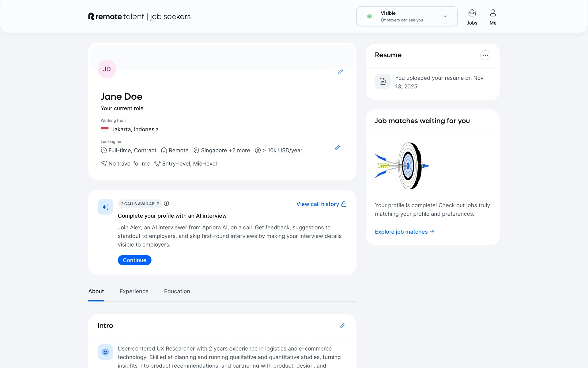The height and width of the screenshot is (368, 588).
Task: Edit Looking for preferences pencil icon
Action: point(337,148)
